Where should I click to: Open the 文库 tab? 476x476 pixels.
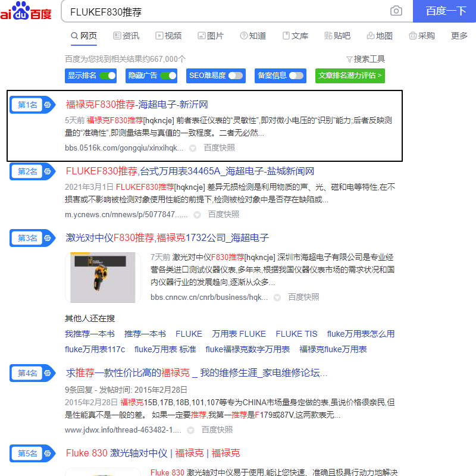(x=295, y=36)
